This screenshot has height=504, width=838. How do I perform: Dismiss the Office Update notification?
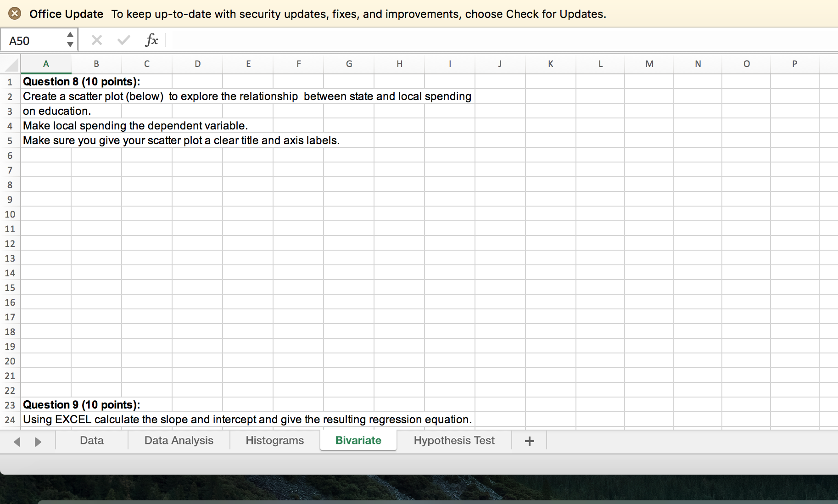[15, 13]
